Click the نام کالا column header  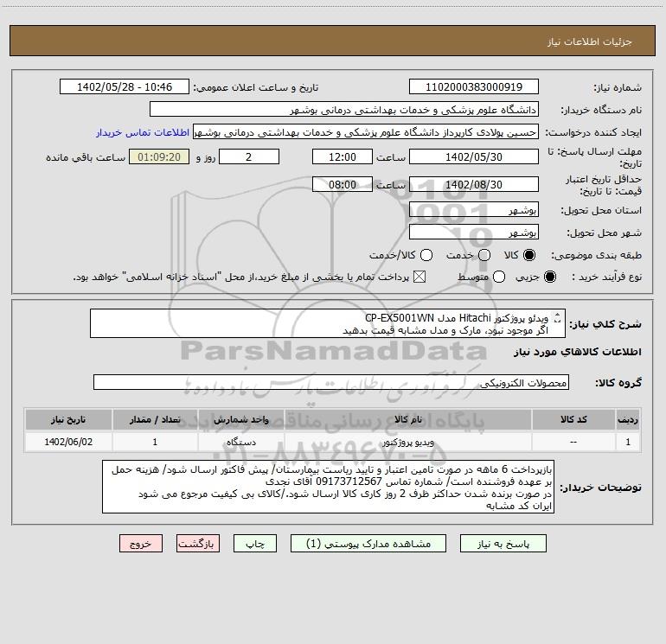click(407, 419)
